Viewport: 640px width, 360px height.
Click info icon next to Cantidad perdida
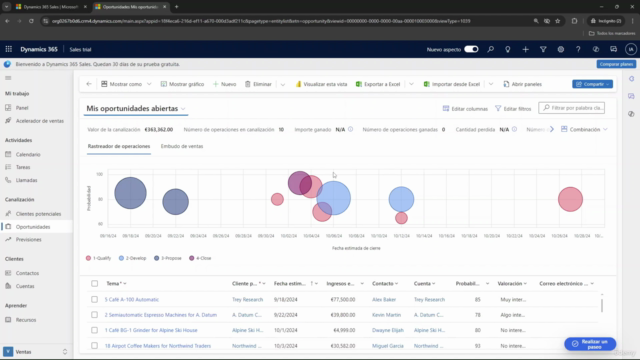click(x=514, y=129)
